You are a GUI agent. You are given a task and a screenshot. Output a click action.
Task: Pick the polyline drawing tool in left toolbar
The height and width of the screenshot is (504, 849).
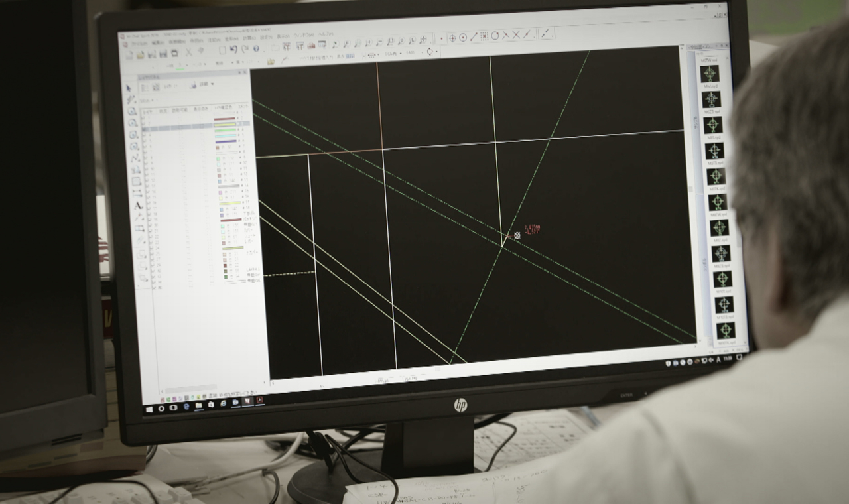(136, 158)
